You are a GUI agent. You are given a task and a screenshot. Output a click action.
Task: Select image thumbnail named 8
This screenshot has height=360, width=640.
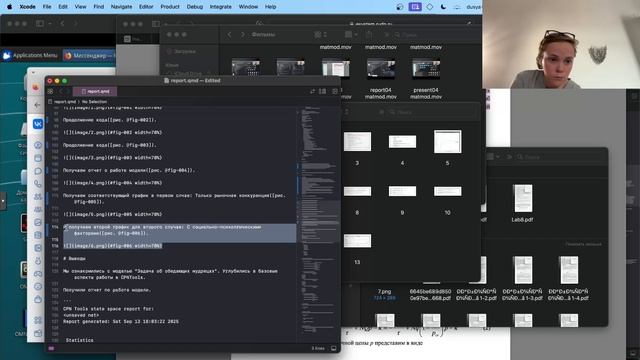pos(357,200)
